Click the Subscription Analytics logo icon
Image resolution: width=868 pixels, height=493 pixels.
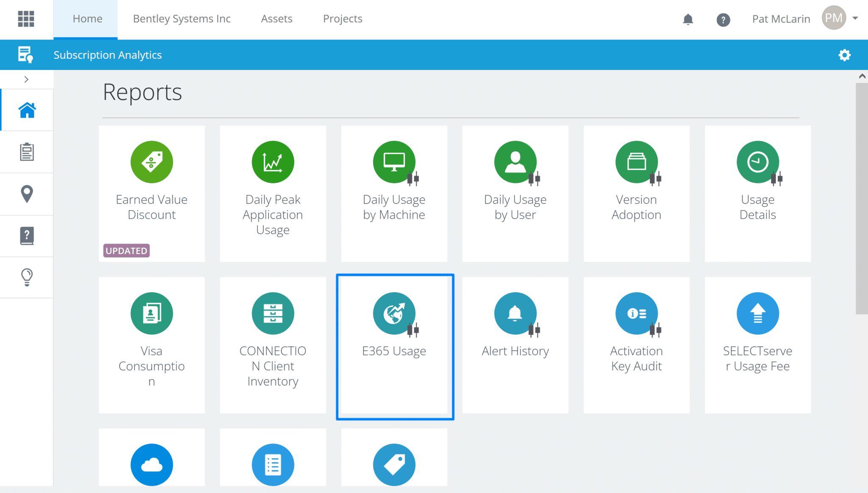tap(25, 55)
